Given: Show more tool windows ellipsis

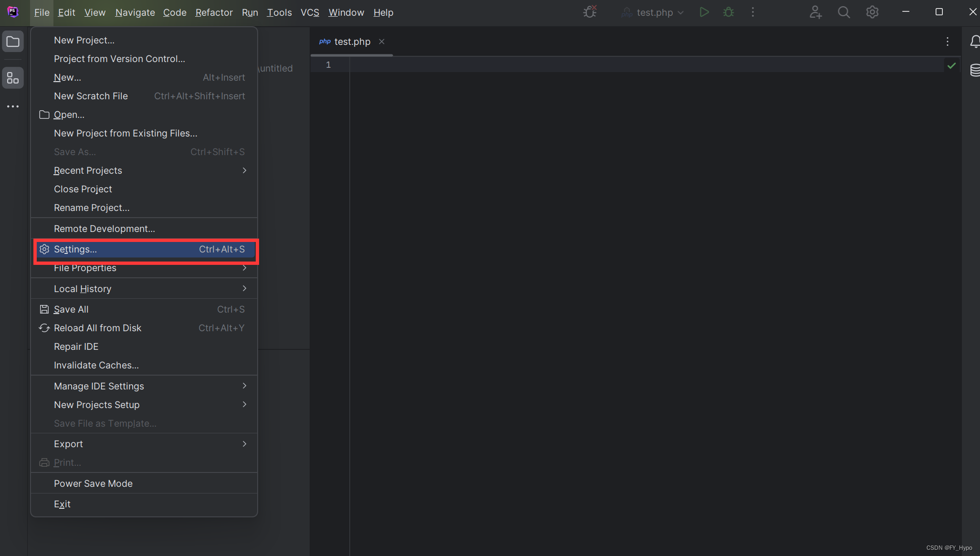Looking at the screenshot, I should (13, 106).
